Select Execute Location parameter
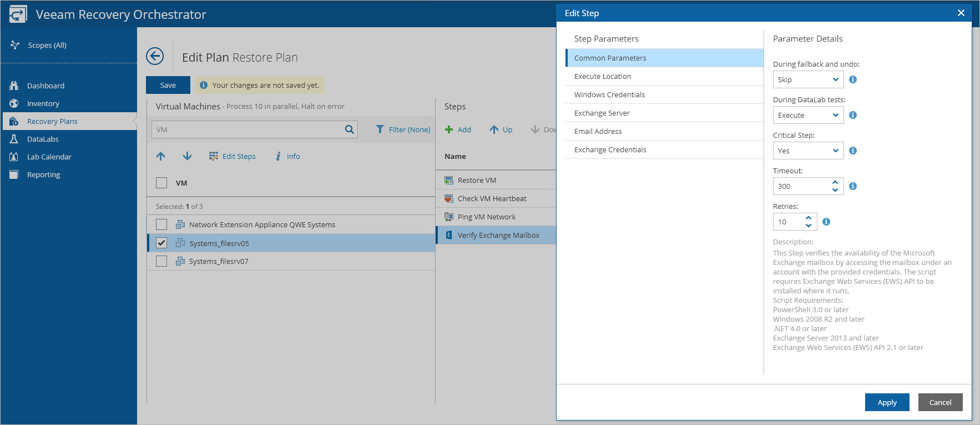Viewport: 980px width, 425px height. 664,76
